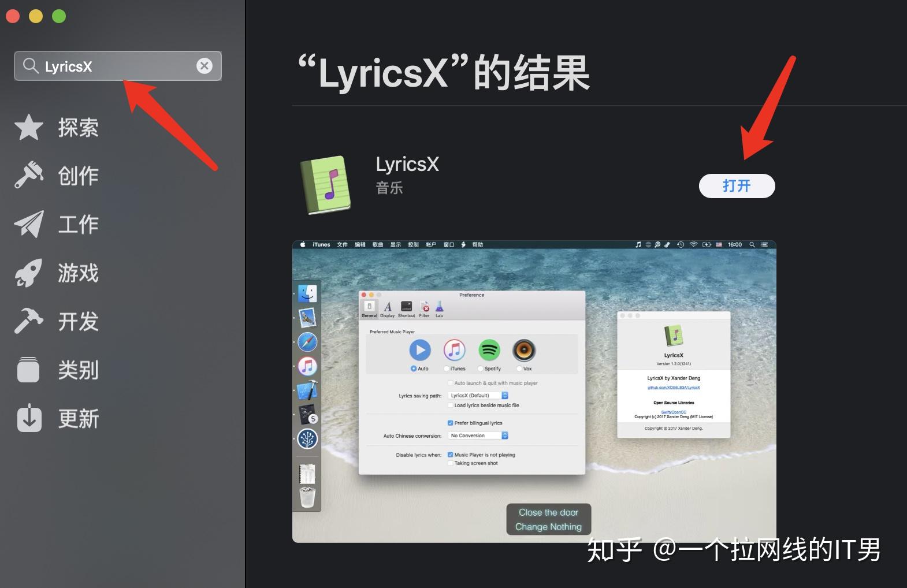Click the Wi-Fi icon in preview menu bar

[693, 244]
